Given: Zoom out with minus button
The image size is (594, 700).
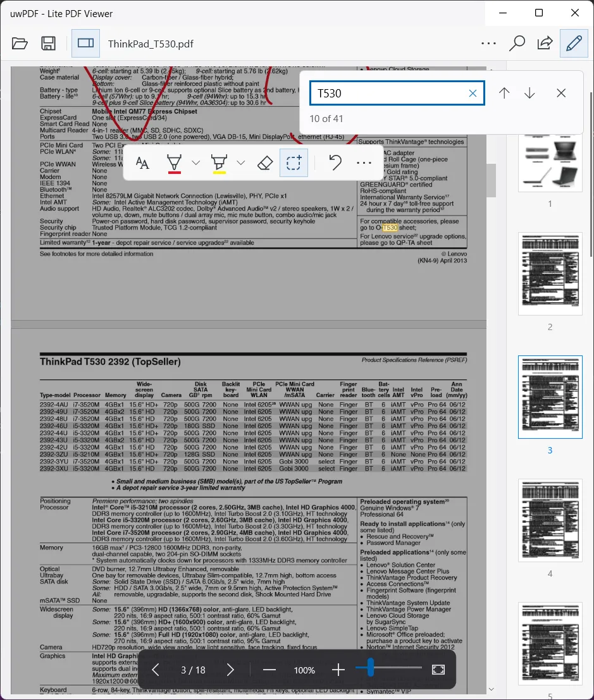Looking at the screenshot, I should click(x=269, y=670).
